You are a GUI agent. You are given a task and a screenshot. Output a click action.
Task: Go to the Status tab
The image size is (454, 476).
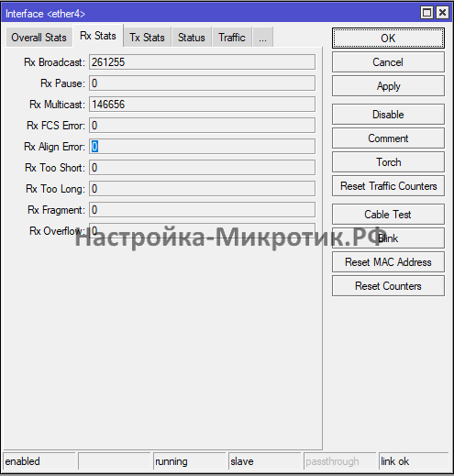click(192, 38)
